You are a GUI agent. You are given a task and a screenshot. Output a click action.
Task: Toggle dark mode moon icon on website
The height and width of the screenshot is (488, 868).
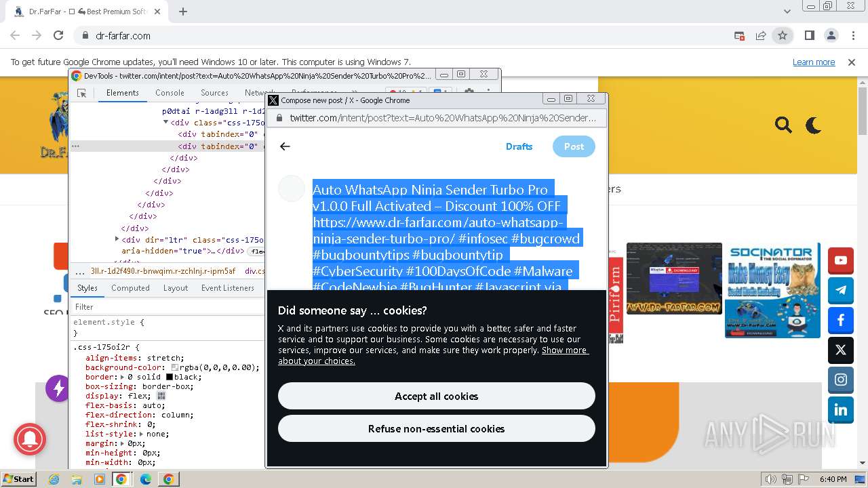[x=813, y=125]
